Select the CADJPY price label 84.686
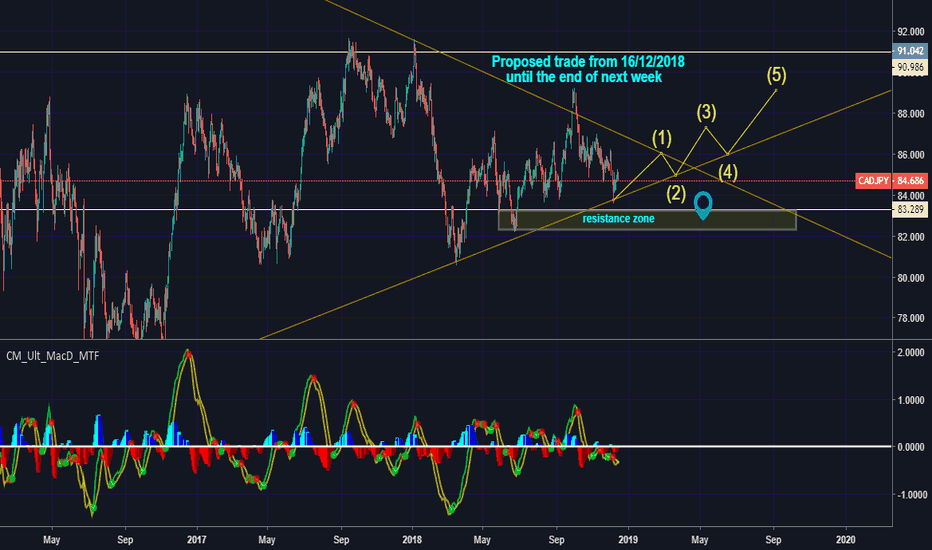This screenshot has height=550, width=932. coord(891,181)
